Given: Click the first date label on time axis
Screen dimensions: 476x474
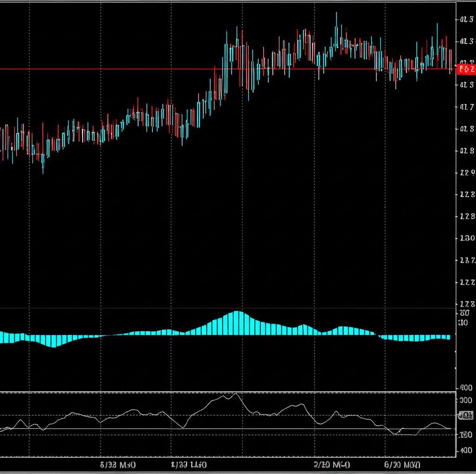Looking at the screenshot, I should (x=118, y=465).
